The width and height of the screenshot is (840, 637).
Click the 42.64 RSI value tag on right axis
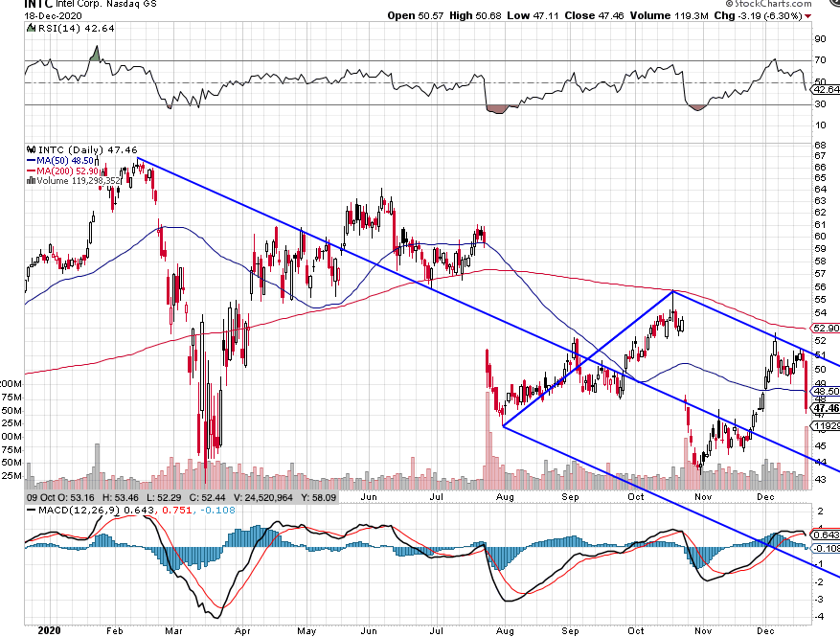pos(826,89)
